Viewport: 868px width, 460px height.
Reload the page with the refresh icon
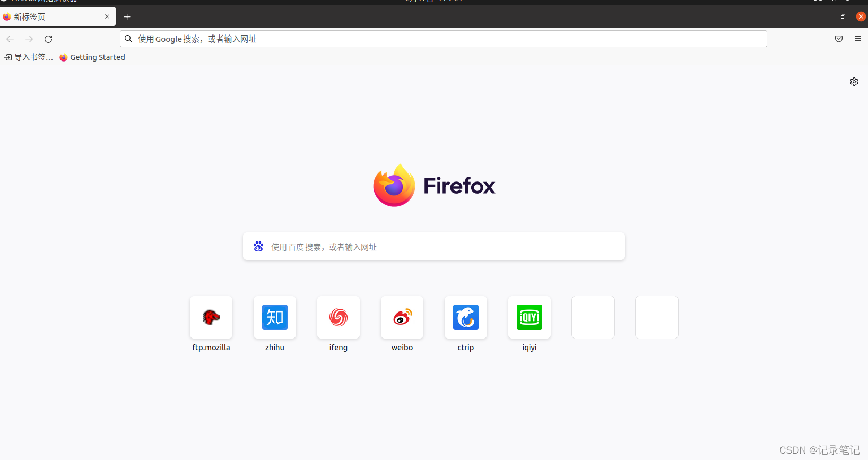tap(48, 39)
